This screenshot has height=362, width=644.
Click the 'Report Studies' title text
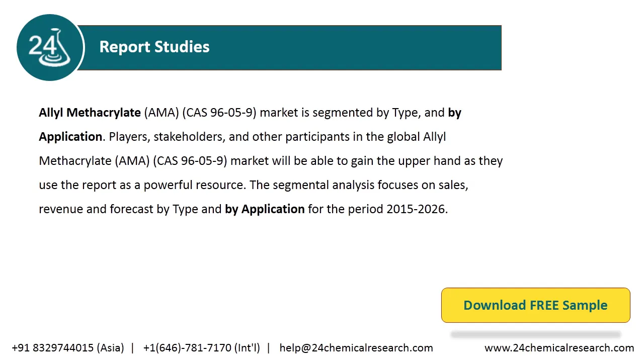(154, 47)
